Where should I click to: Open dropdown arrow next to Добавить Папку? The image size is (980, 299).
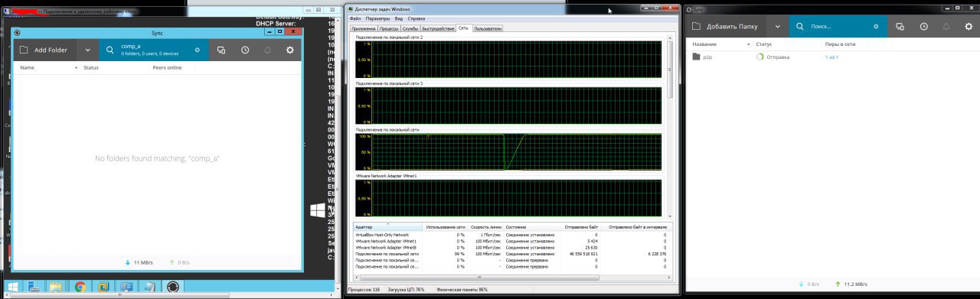[778, 26]
